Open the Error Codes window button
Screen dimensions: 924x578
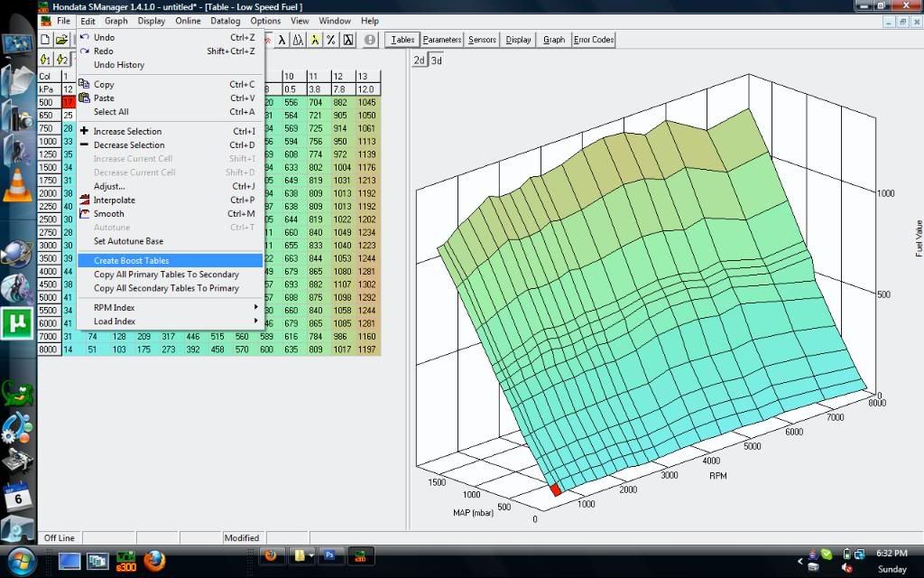594,40
